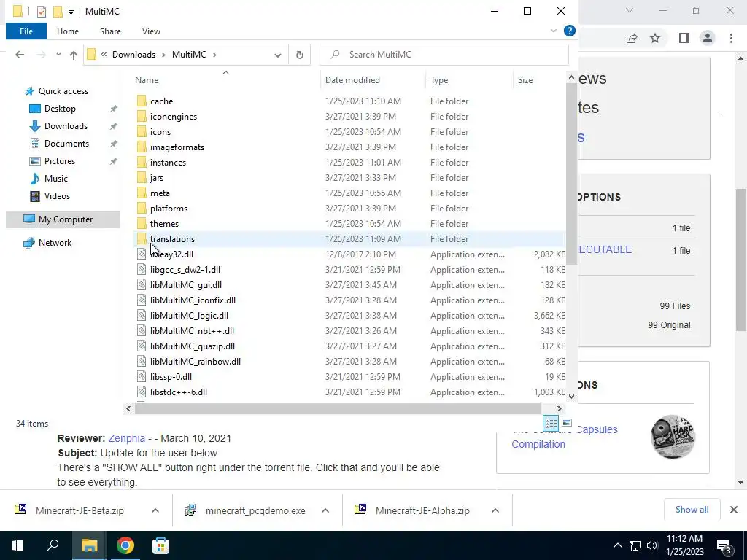The image size is (747, 560).
Task: Open the cache folder
Action: click(x=161, y=101)
